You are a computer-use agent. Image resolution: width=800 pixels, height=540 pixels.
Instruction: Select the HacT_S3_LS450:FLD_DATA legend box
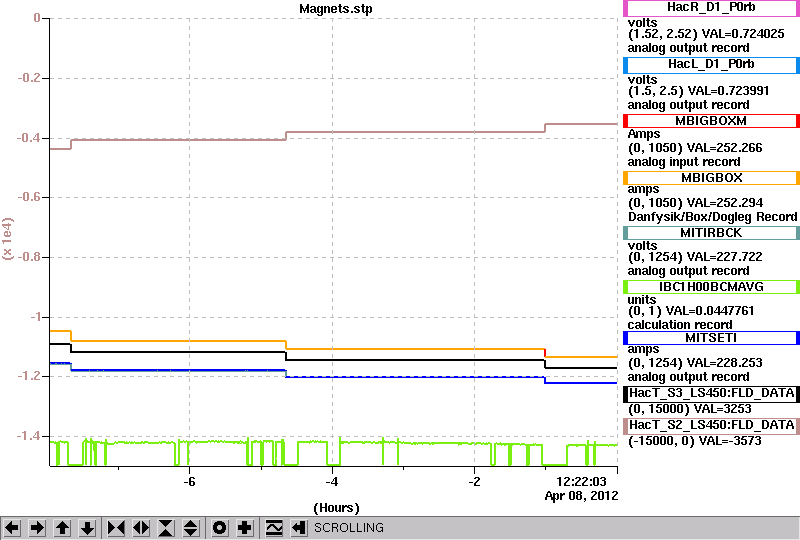[x=711, y=394]
